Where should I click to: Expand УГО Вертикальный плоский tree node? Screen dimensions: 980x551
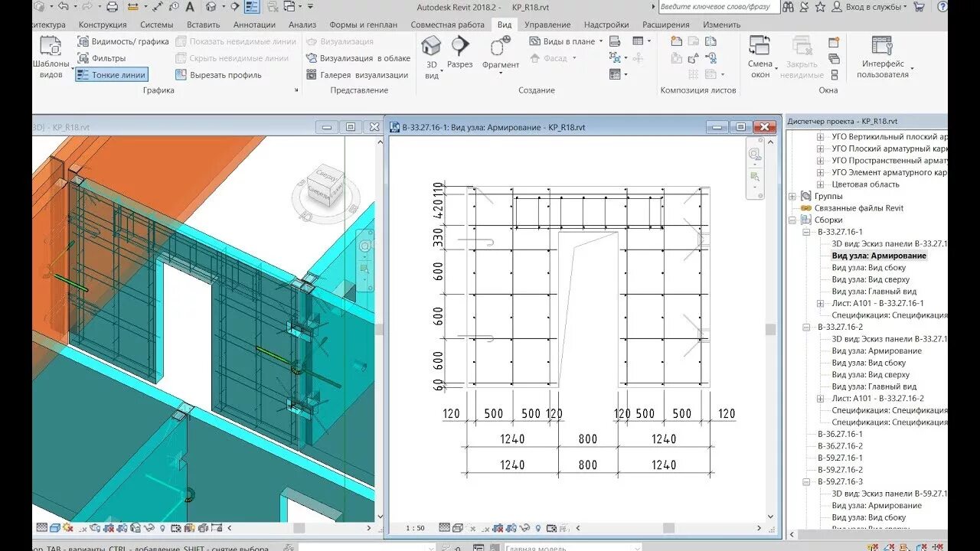(x=820, y=137)
